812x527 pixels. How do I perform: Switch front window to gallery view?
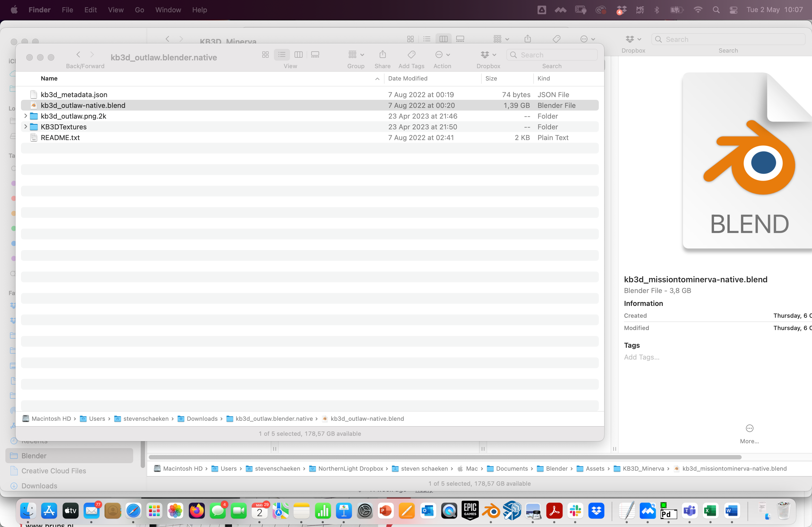click(315, 54)
